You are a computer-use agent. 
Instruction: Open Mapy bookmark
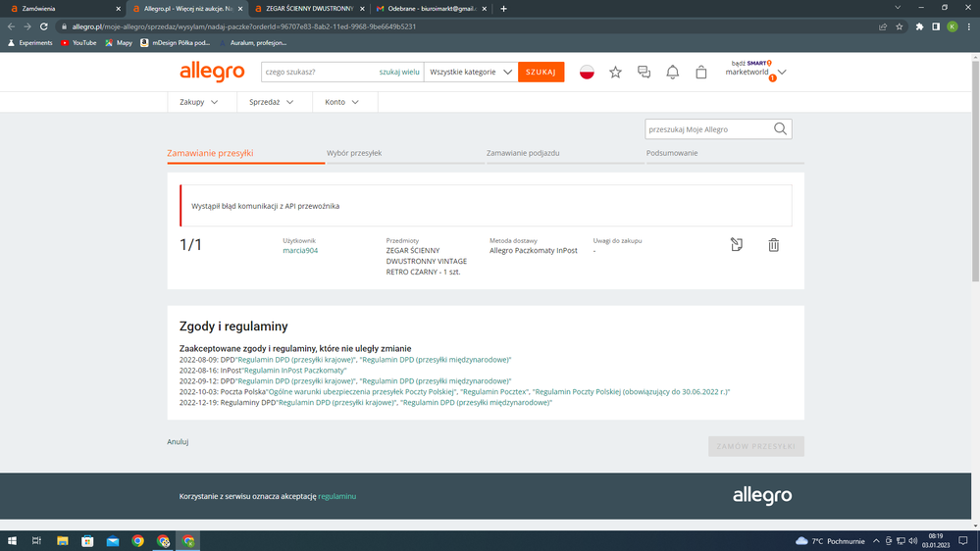[x=119, y=43]
